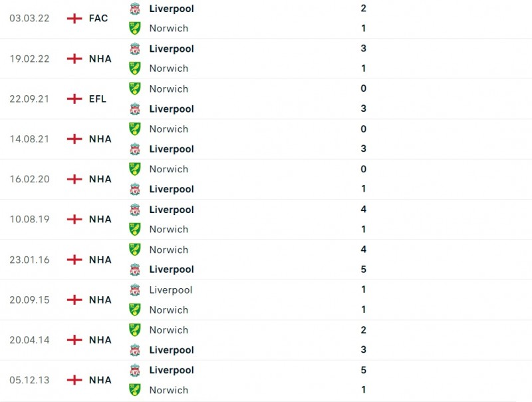Image resolution: width=532 pixels, height=402 pixels.
Task: Click Liverpool crest in 20.09.15 match
Action: coord(135,290)
